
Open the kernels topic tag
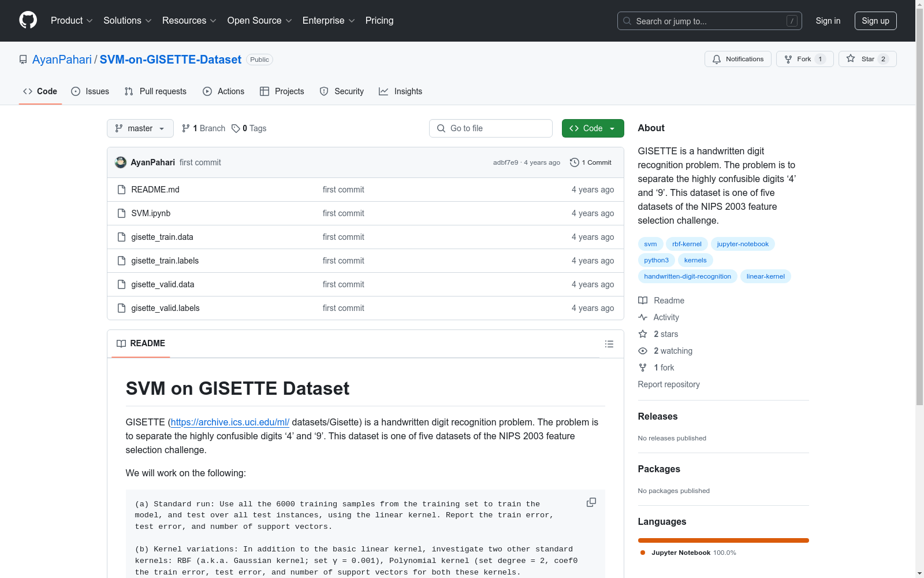pos(695,260)
